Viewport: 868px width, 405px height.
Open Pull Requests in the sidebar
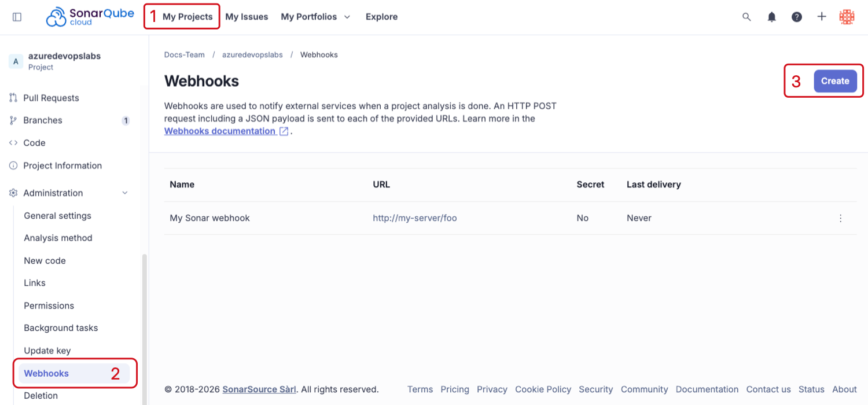pos(51,98)
